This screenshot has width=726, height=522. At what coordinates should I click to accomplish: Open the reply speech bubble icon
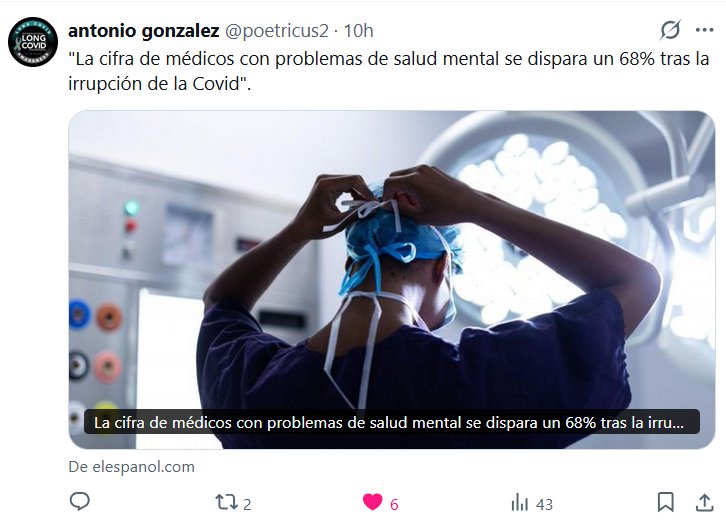[x=80, y=502]
